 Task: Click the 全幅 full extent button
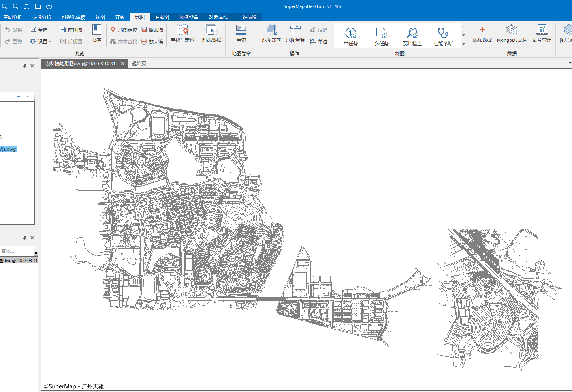click(39, 30)
